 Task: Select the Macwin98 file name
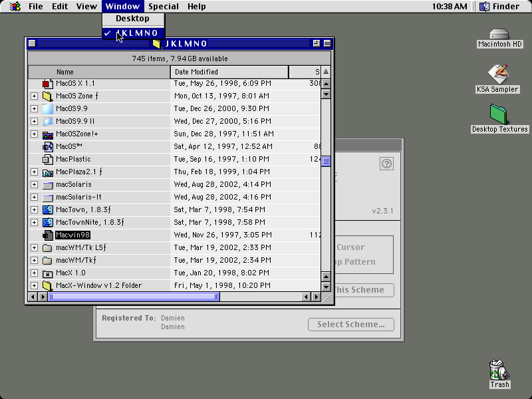pos(72,235)
